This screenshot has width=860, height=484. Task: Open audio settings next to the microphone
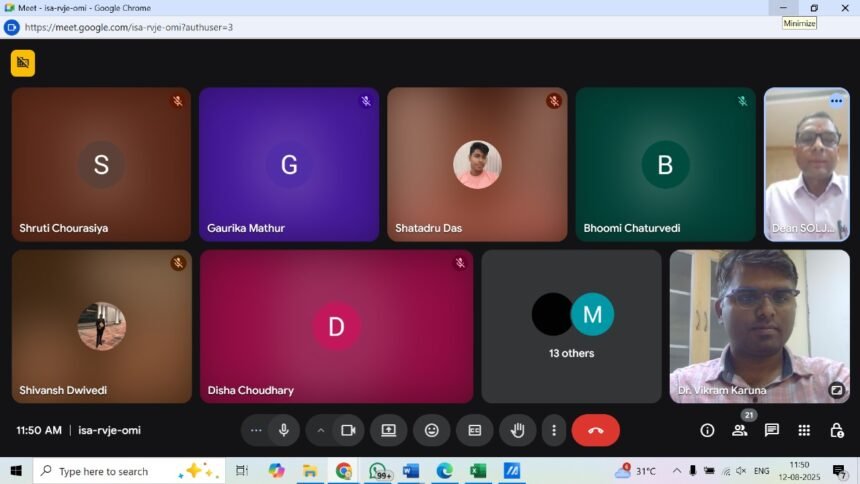[x=257, y=430]
